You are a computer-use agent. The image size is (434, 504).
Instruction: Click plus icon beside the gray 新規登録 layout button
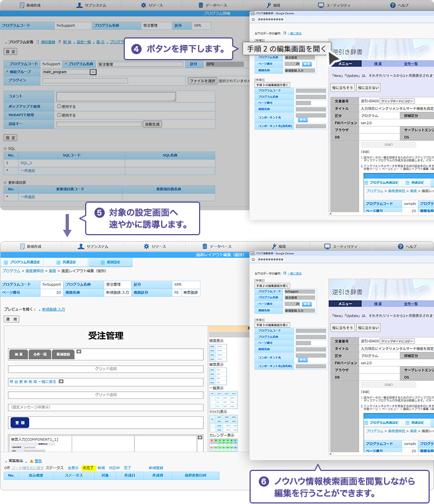coord(79,352)
